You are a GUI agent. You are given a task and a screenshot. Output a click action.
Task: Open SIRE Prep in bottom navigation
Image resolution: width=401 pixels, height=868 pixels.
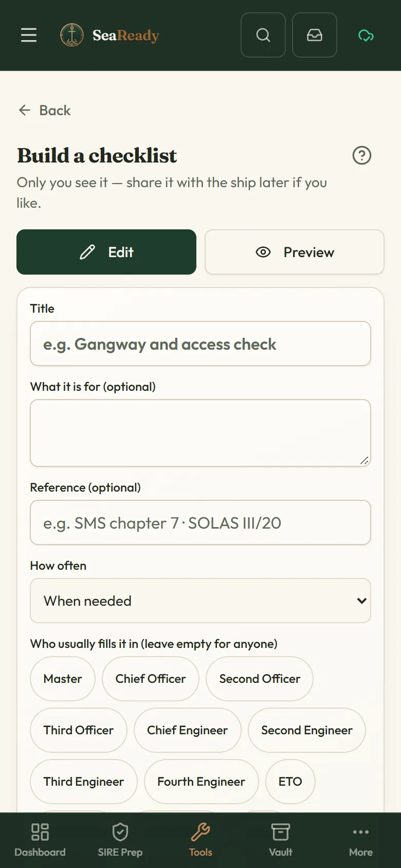(x=120, y=840)
